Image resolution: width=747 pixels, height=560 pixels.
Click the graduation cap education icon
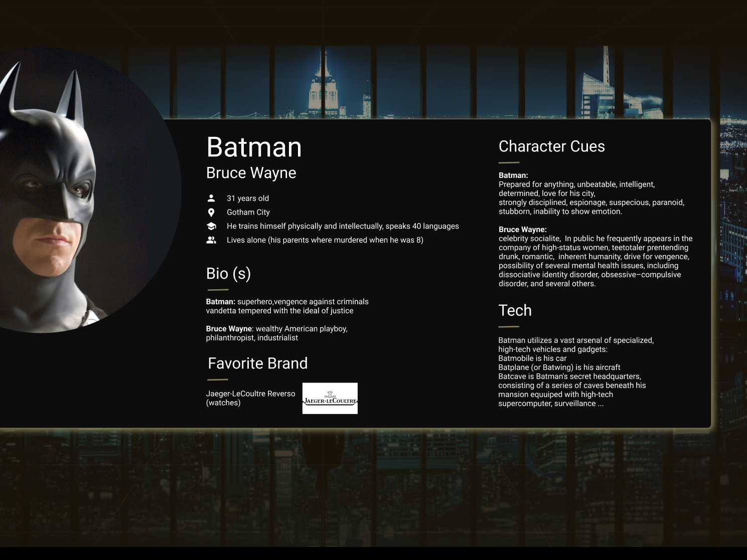[211, 226]
